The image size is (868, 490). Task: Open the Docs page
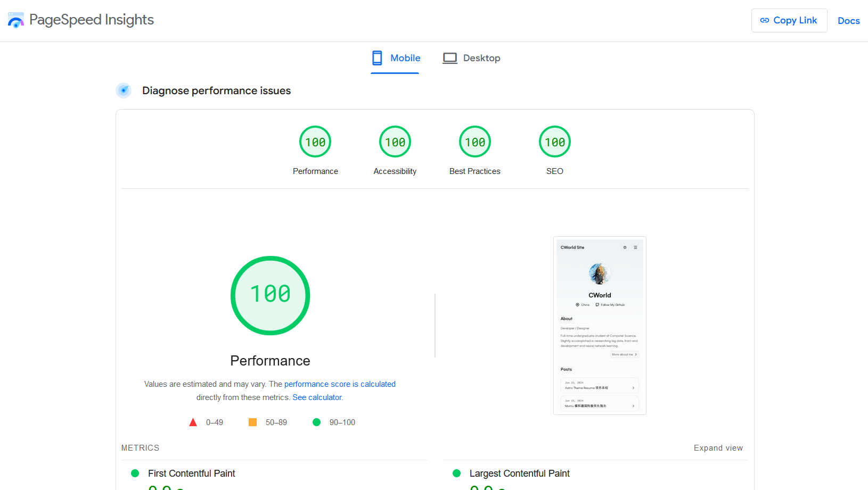point(848,21)
